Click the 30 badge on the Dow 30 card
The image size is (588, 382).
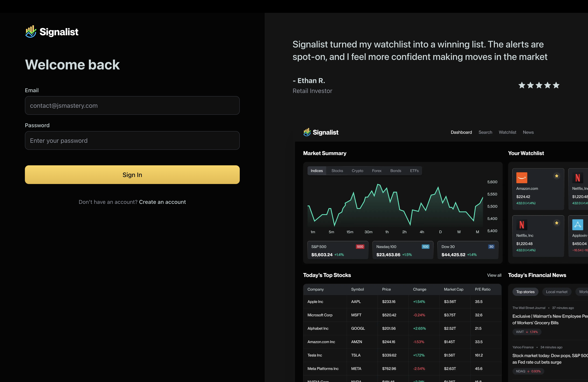click(491, 247)
